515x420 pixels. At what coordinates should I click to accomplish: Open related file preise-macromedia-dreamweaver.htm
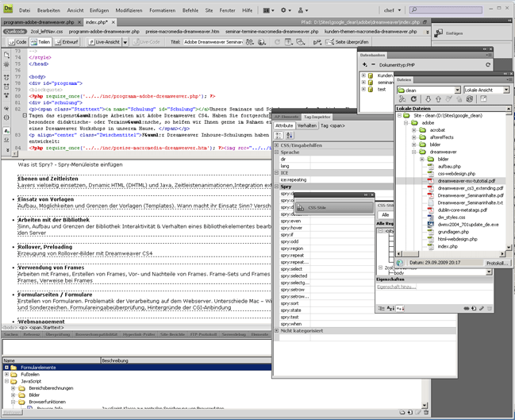point(183,32)
